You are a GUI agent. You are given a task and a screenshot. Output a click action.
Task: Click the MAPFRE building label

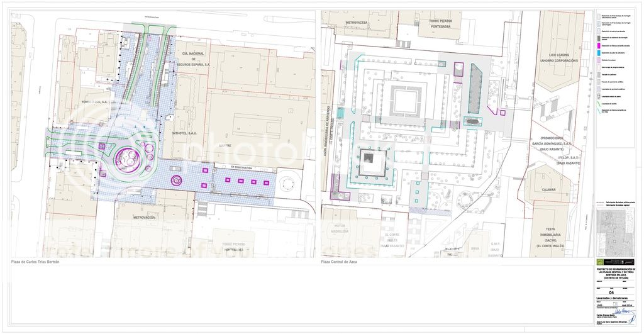(225, 145)
